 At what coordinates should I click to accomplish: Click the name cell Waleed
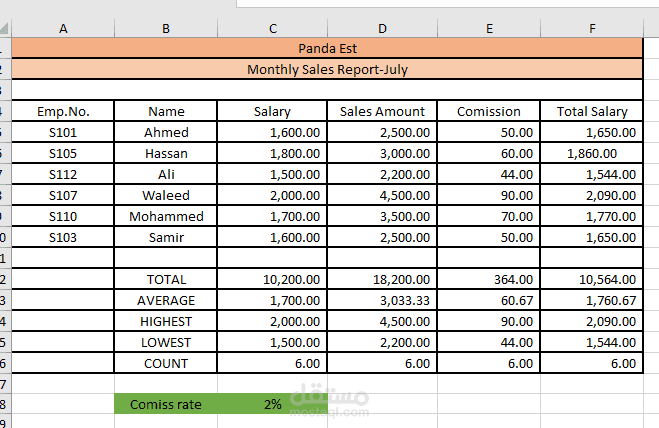click(x=166, y=196)
